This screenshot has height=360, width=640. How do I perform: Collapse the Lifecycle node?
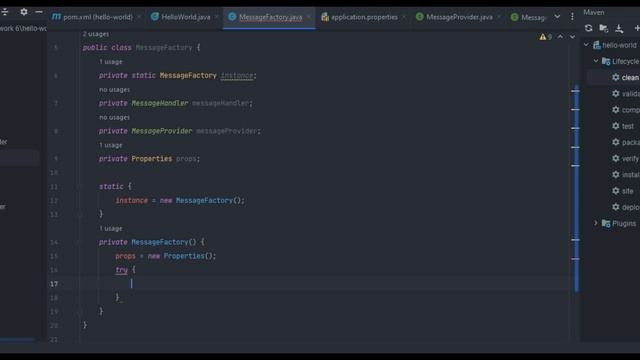[x=596, y=61]
